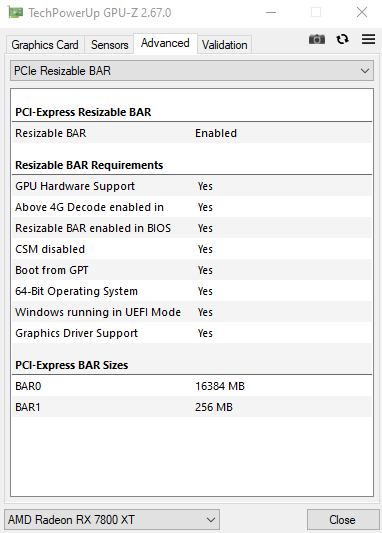Viewport: 382px width, 533px height.
Task: Select the Boot from GPT row
Action: 192,270
